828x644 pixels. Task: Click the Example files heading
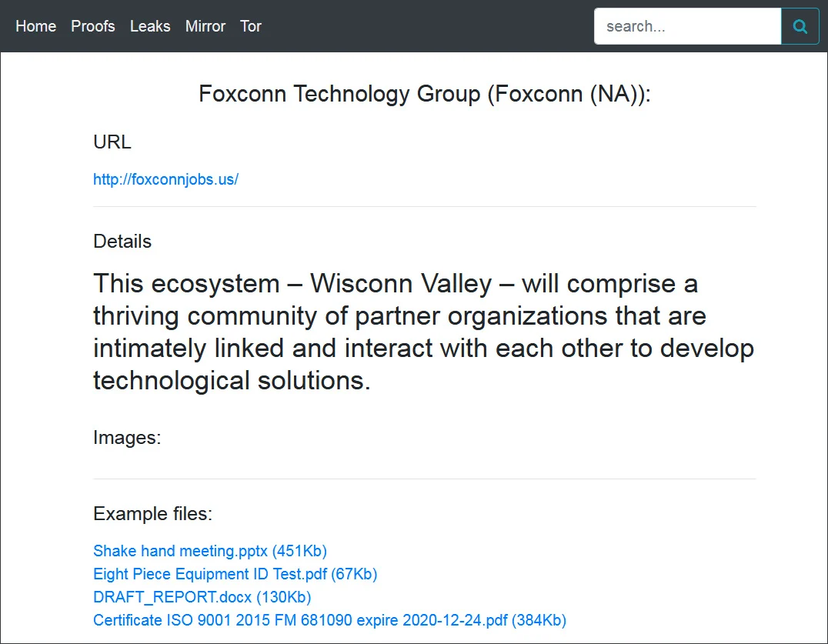pyautogui.click(x=152, y=514)
